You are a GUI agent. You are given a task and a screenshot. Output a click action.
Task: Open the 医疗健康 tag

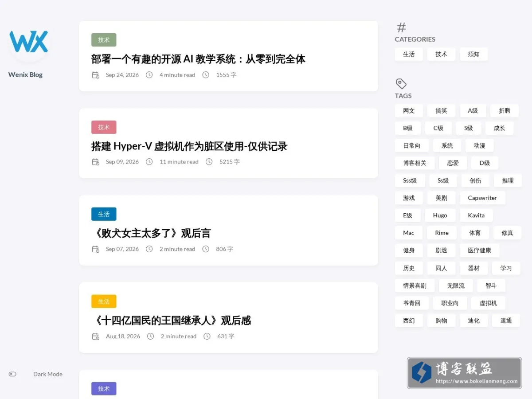click(480, 250)
